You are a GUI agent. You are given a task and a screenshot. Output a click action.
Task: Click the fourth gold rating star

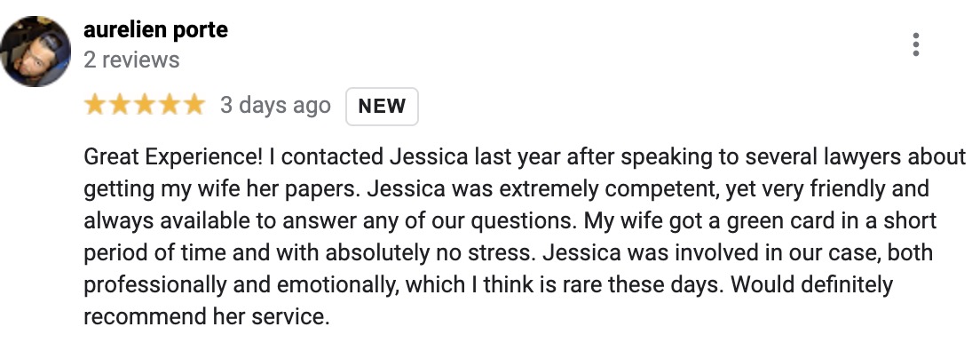(x=170, y=105)
